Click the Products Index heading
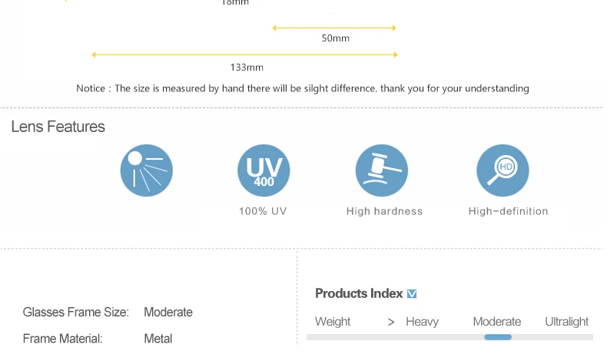 tap(359, 293)
